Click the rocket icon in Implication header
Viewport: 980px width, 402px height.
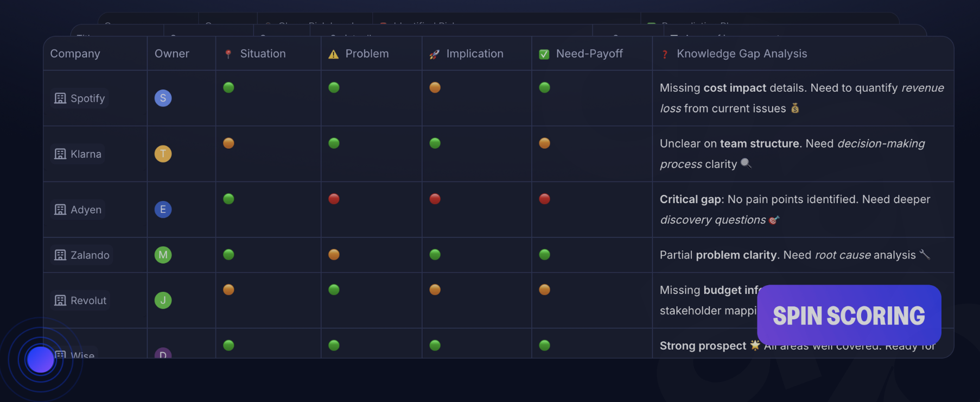point(434,54)
